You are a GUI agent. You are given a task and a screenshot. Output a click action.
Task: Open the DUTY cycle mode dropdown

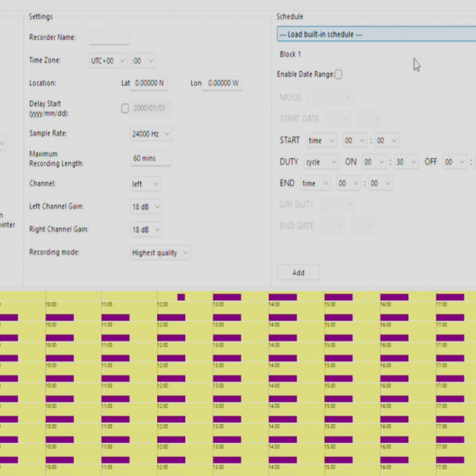(321, 162)
